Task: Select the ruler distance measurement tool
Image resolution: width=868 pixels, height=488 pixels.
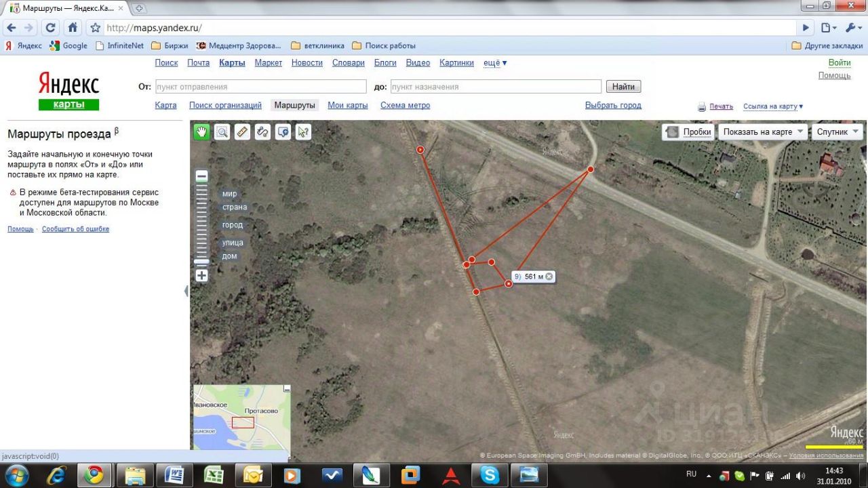Action: 242,132
